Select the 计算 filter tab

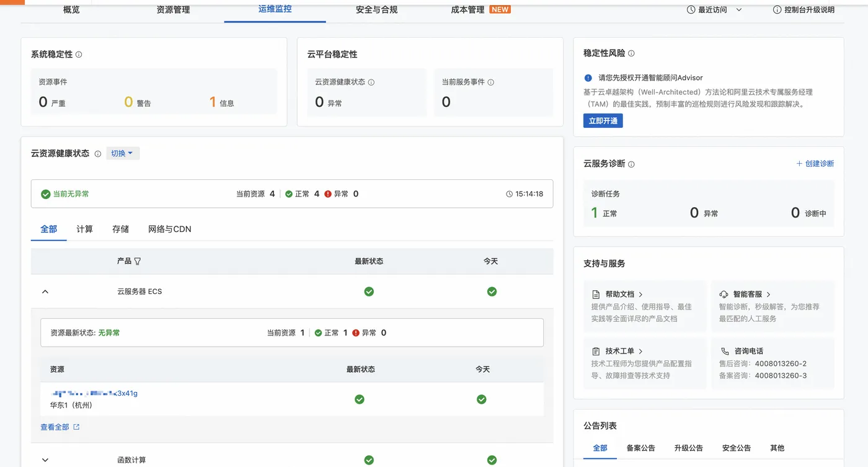85,229
